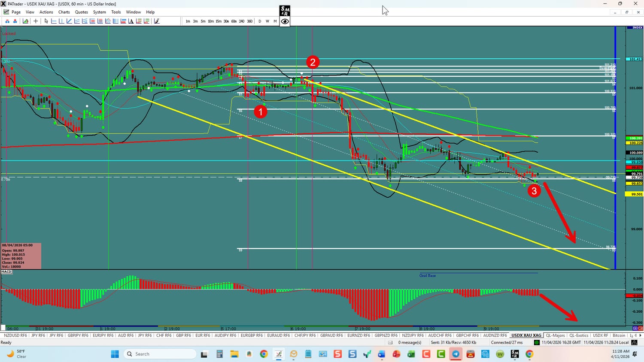
Task: Pick the diagonal trend line drawing tool
Action: (69, 21)
